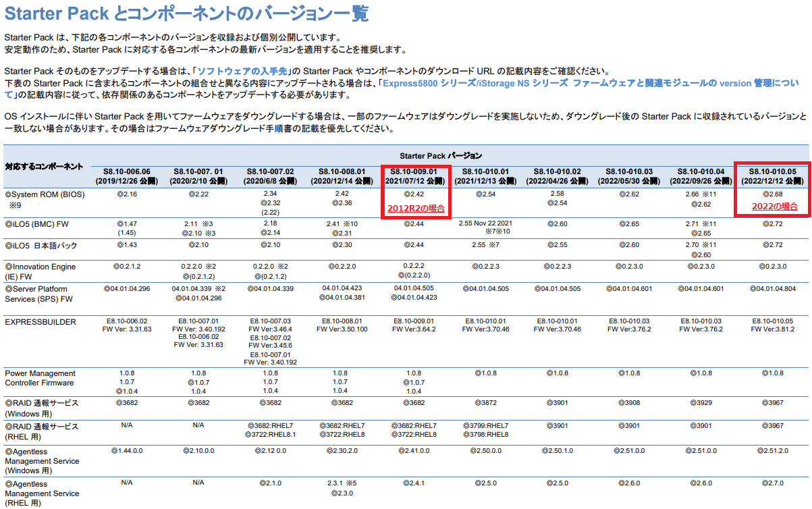
Task: Click the value FW Ver:3.50.100
Action: [x=342, y=329]
